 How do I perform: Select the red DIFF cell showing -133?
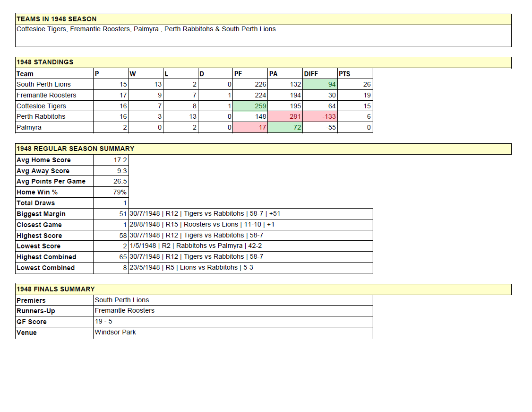pos(320,116)
